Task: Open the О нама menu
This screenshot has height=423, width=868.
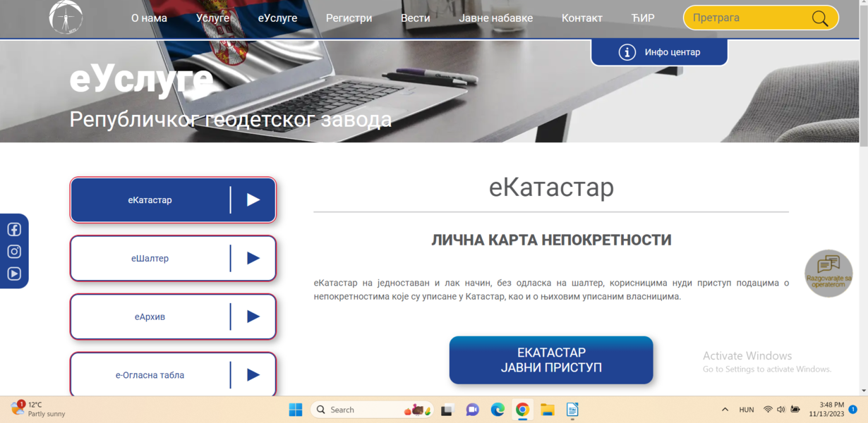Action: tap(149, 18)
